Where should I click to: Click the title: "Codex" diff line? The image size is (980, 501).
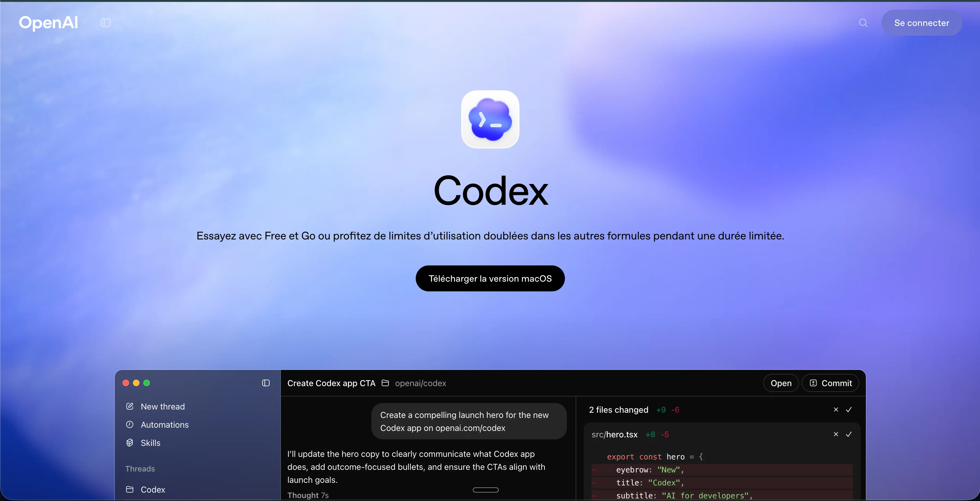[722, 483]
